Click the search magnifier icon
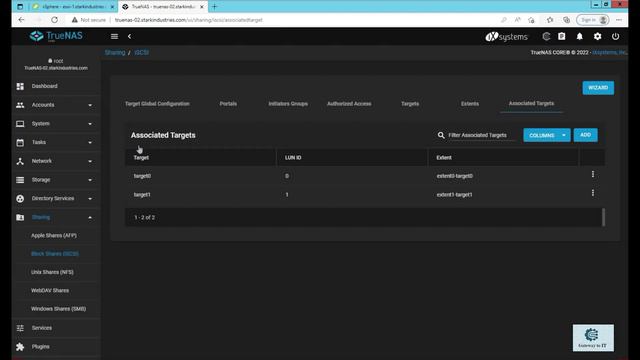The height and width of the screenshot is (360, 640). [441, 135]
